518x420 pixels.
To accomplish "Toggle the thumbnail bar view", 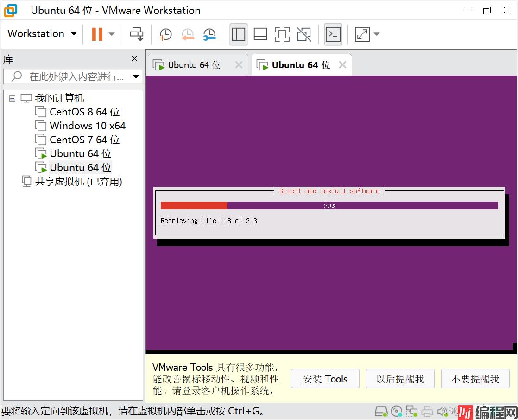I will pyautogui.click(x=260, y=34).
